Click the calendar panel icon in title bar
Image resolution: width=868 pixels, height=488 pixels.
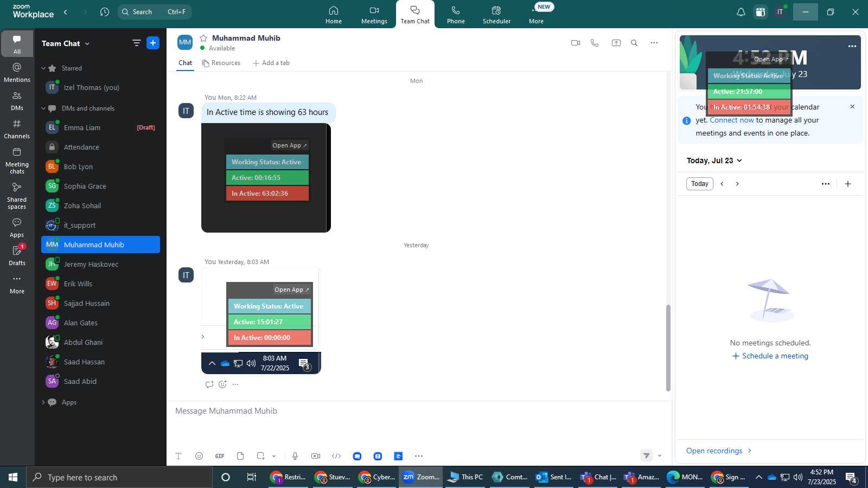click(761, 12)
